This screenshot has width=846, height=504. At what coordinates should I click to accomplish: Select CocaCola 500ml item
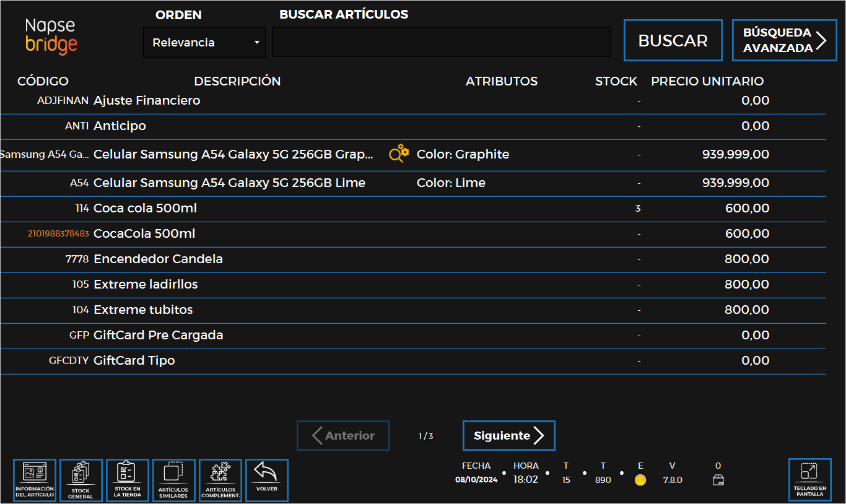click(144, 233)
